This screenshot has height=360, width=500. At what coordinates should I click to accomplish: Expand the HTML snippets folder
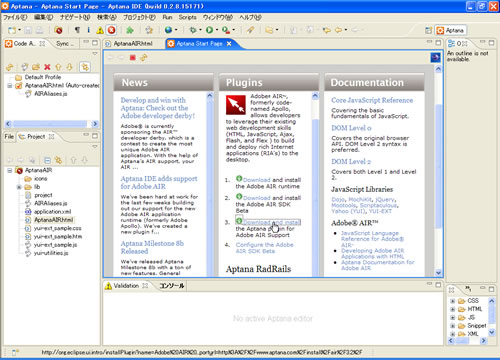[x=453, y=309]
